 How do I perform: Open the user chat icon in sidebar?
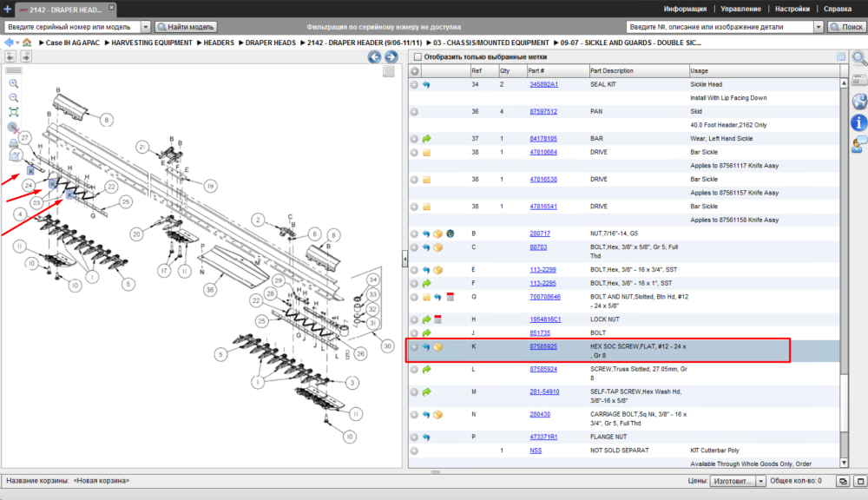pyautogui.click(x=859, y=144)
